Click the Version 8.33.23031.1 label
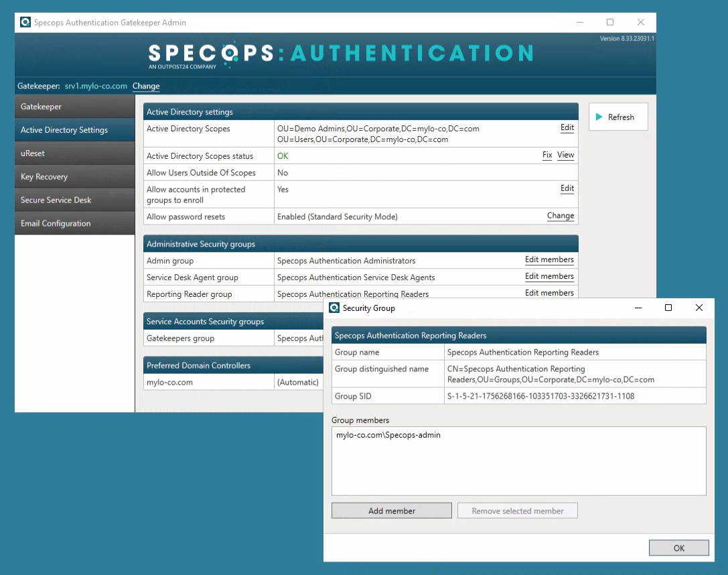The width and height of the screenshot is (728, 575). tap(627, 39)
